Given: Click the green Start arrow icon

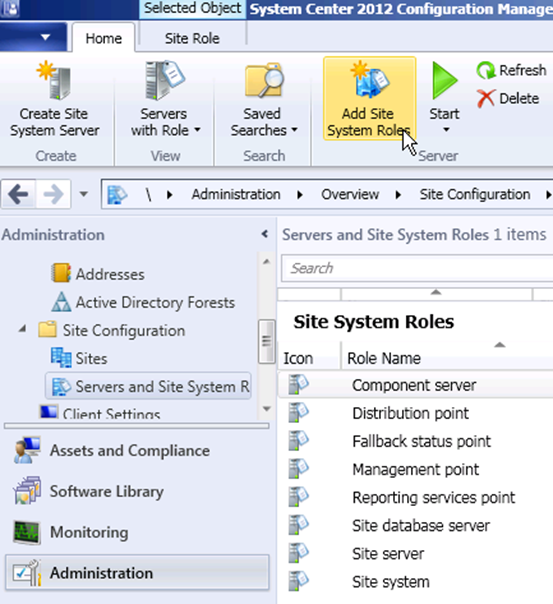Looking at the screenshot, I should pos(444,81).
